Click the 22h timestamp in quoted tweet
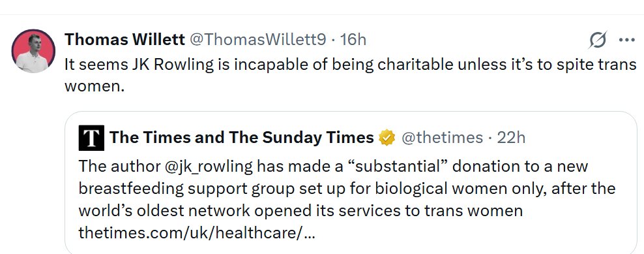 tap(511, 138)
